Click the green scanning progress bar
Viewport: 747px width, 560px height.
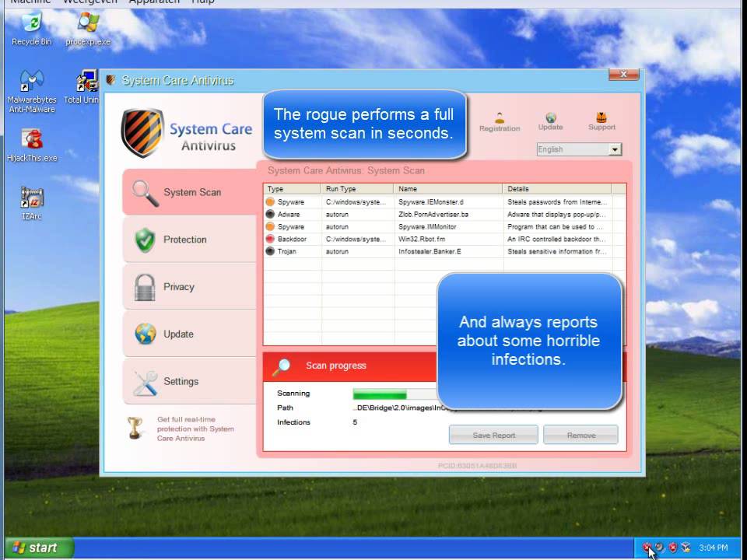click(x=380, y=394)
